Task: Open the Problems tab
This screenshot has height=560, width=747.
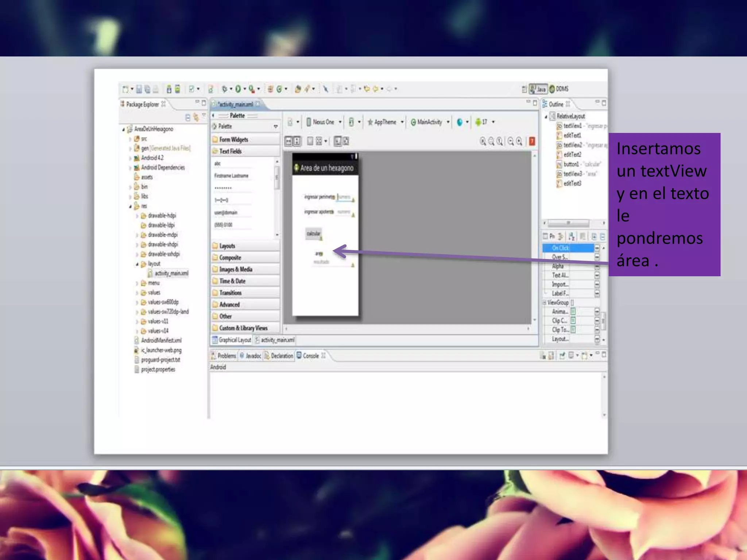Action: 224,355
